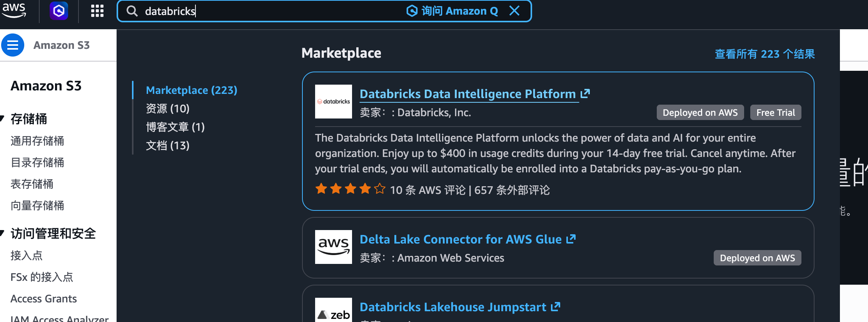Click external link icon beside Databricks Data Intelligence Platform

coord(585,93)
